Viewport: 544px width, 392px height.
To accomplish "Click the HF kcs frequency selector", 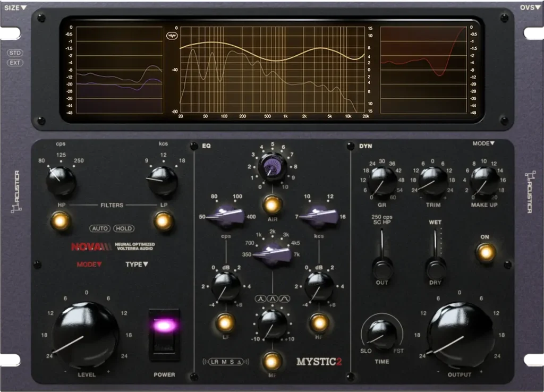I will coord(319,217).
